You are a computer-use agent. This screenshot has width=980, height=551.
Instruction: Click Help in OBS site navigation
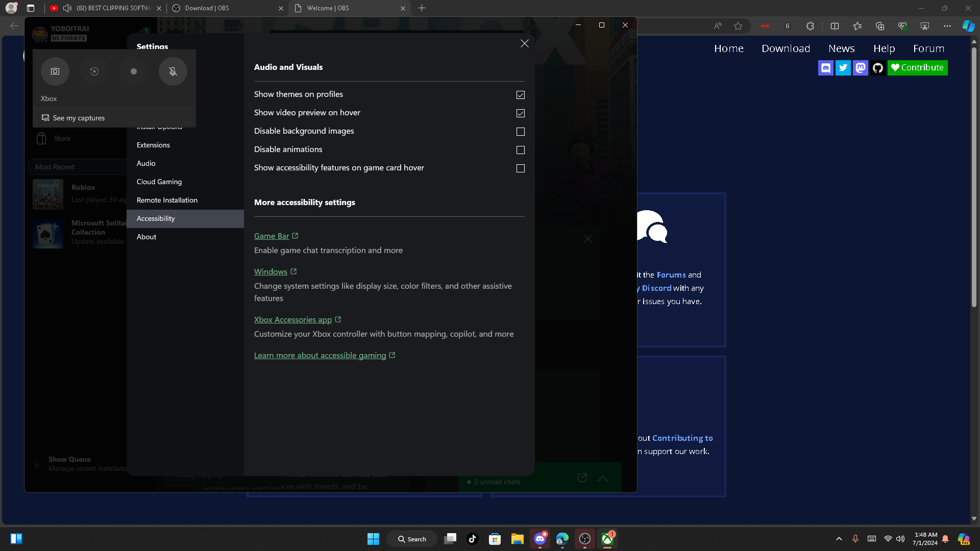[x=884, y=48]
